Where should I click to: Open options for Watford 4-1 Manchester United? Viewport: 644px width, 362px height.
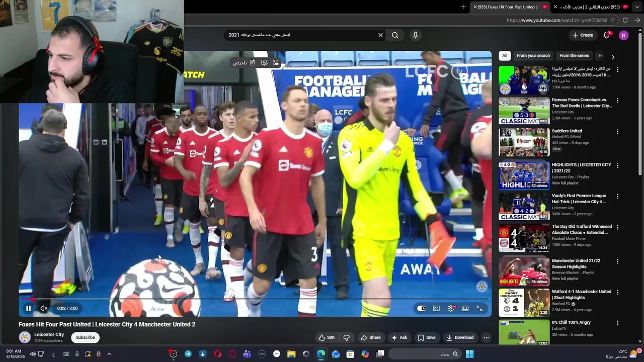point(618,293)
